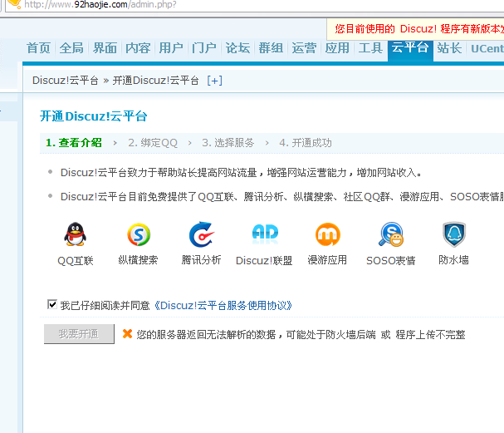This screenshot has height=433, width=504.
Task: Open the 全局 menu
Action: 71,48
